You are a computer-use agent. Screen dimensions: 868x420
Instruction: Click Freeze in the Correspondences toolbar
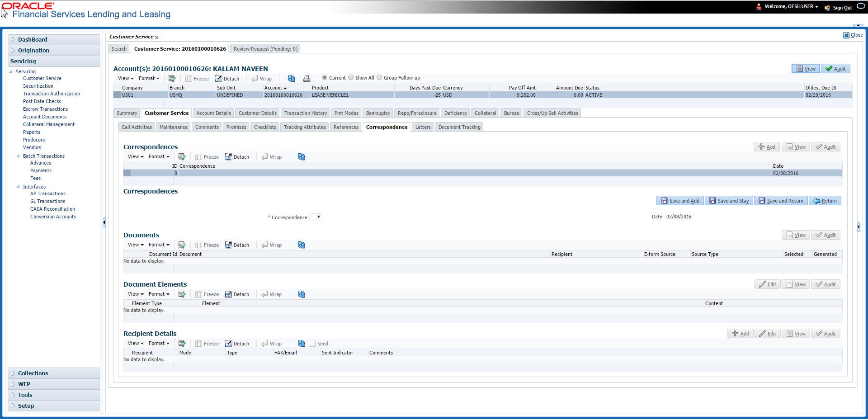[x=207, y=157]
